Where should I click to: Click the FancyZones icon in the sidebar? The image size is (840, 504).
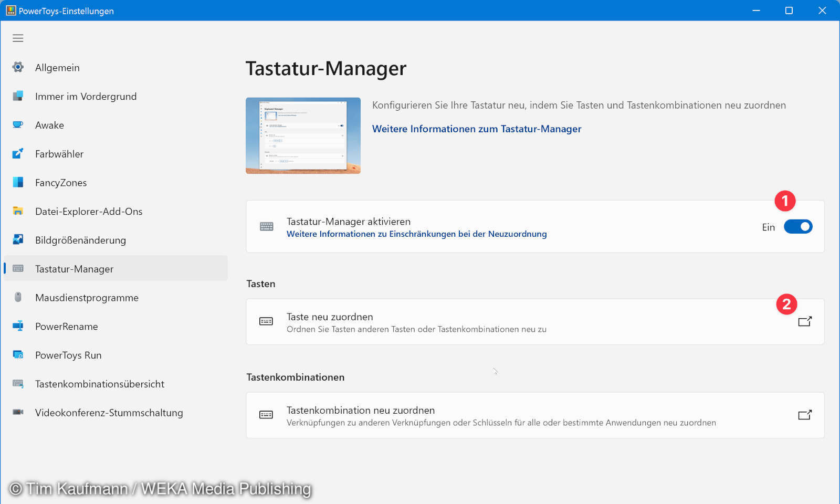coord(18,182)
